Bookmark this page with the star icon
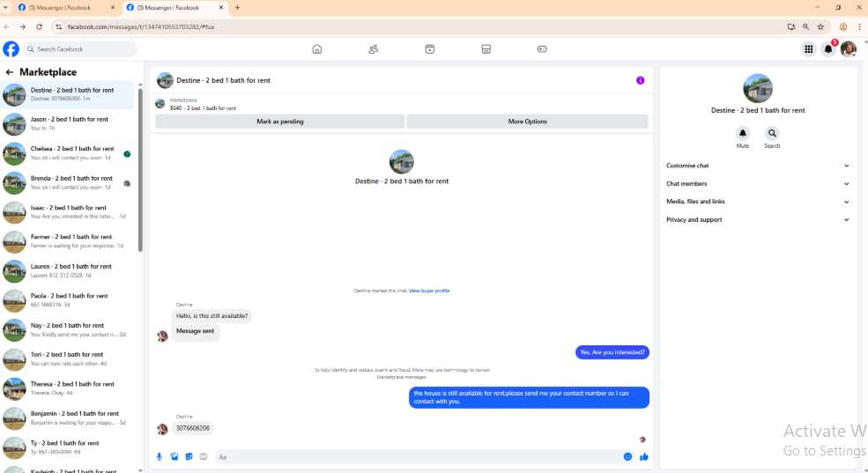Viewport: 868px width, 473px height. point(820,26)
